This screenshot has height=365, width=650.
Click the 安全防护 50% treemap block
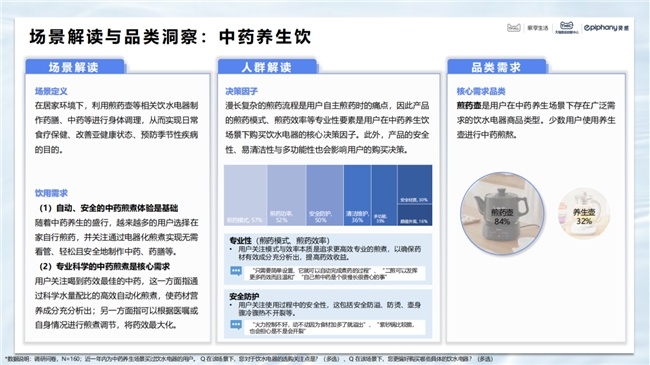(325, 195)
